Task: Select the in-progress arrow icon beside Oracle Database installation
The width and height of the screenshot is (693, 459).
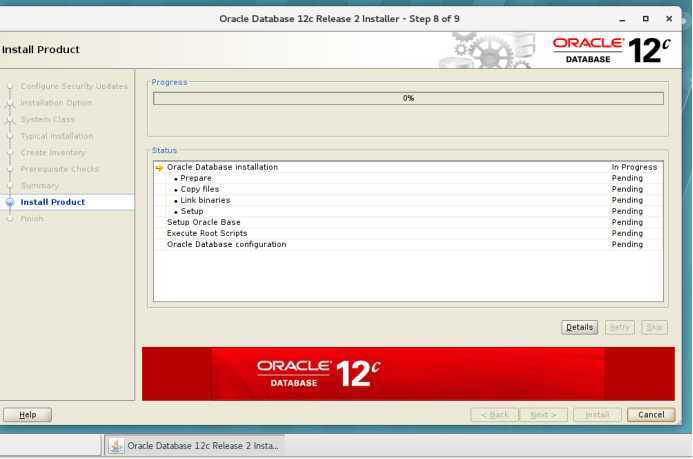Action: (x=160, y=167)
